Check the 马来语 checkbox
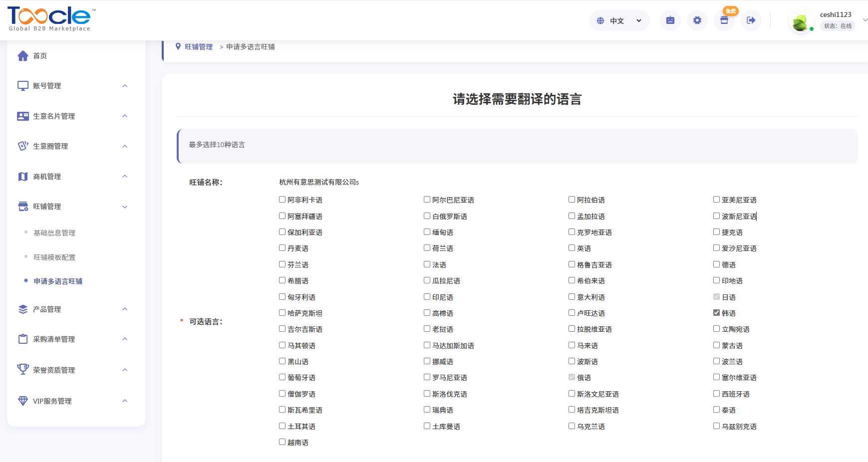This screenshot has width=868, height=462. 572,345
